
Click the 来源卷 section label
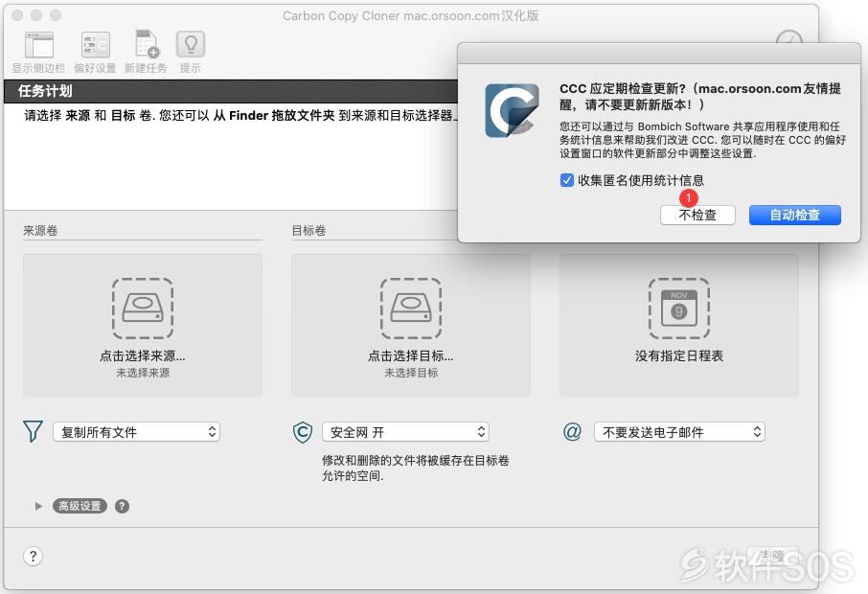tap(40, 230)
